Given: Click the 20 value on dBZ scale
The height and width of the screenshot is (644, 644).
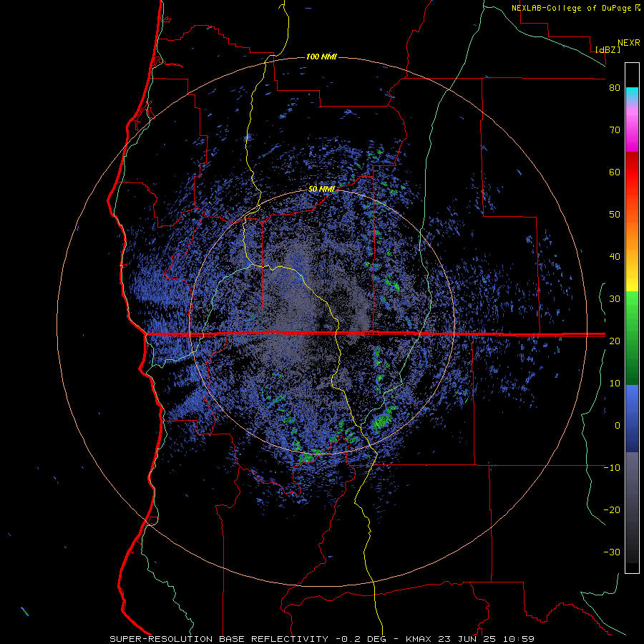Looking at the screenshot, I should click(615, 341).
